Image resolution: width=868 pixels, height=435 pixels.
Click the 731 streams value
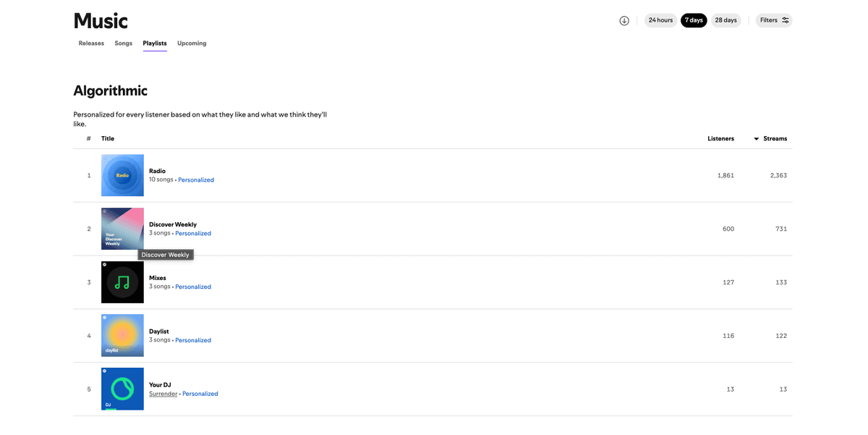coord(781,229)
